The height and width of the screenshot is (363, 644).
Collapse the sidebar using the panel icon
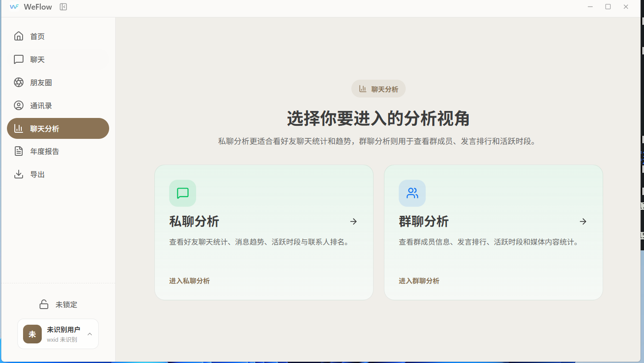tap(63, 7)
